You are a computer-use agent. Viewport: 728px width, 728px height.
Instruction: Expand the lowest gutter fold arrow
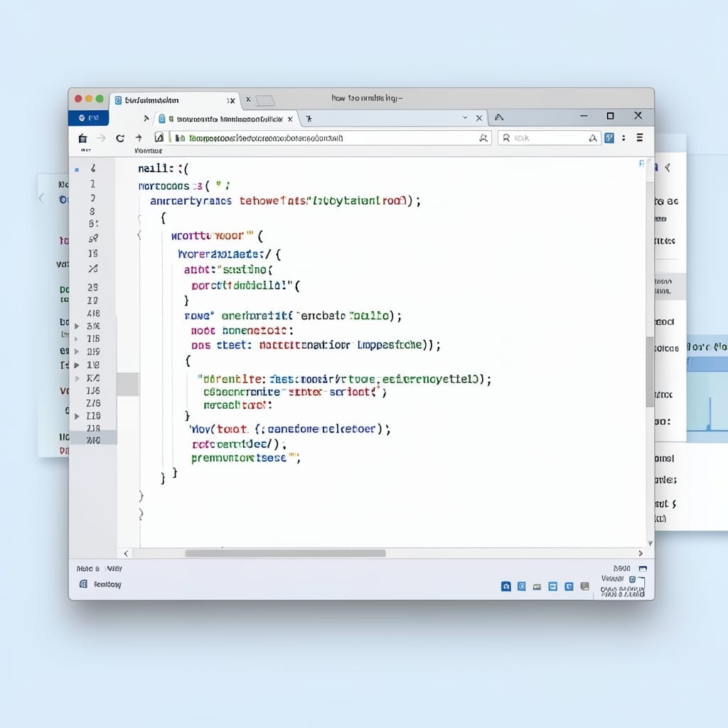[x=77, y=416]
